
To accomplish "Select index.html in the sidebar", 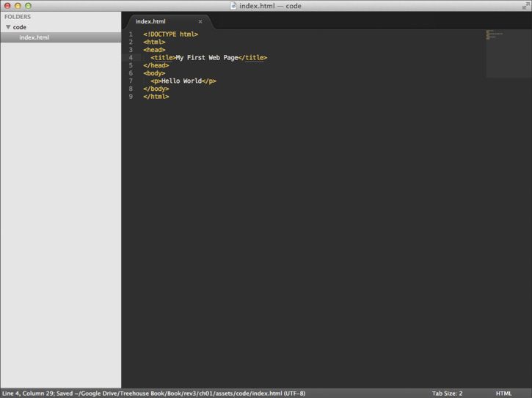I will (60, 37).
